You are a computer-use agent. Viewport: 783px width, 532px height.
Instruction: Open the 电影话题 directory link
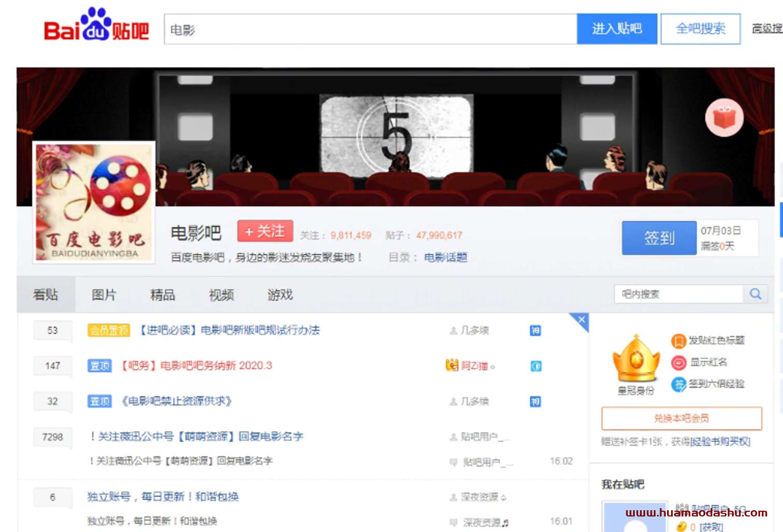click(x=445, y=257)
